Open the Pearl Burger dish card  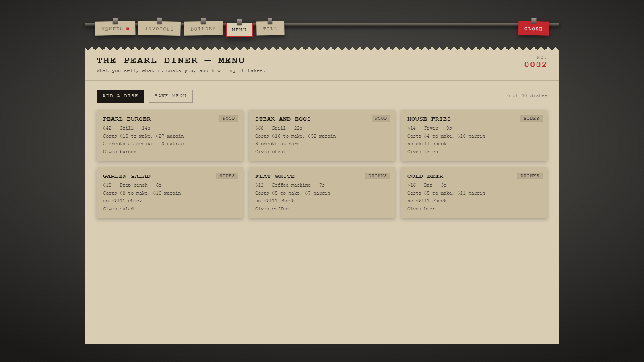tap(170, 136)
